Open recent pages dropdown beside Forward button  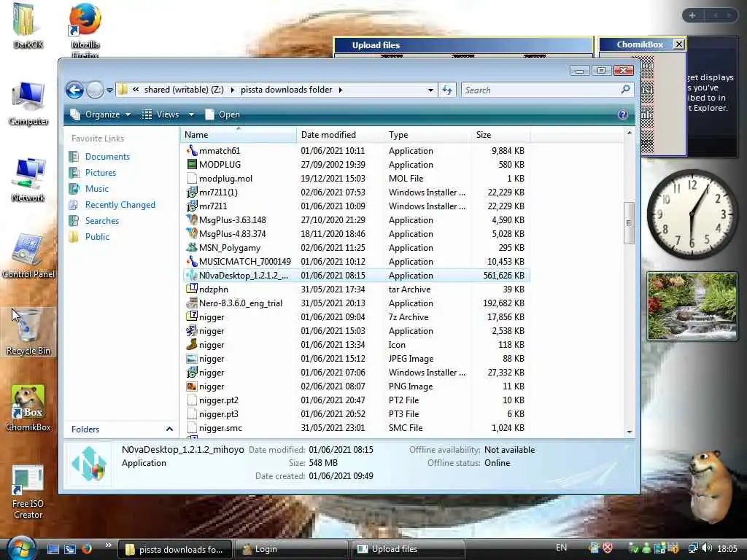point(109,90)
